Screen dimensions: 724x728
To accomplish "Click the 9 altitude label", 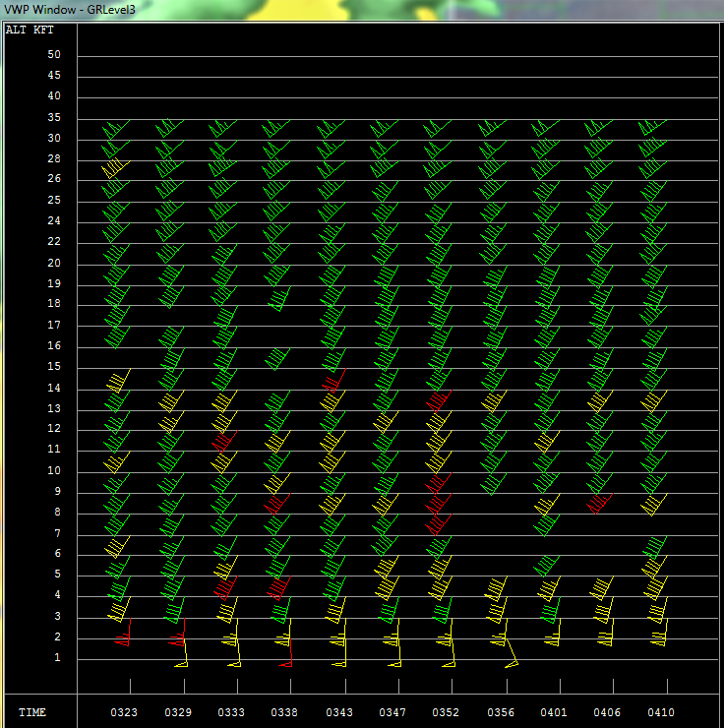I will 58,491.
